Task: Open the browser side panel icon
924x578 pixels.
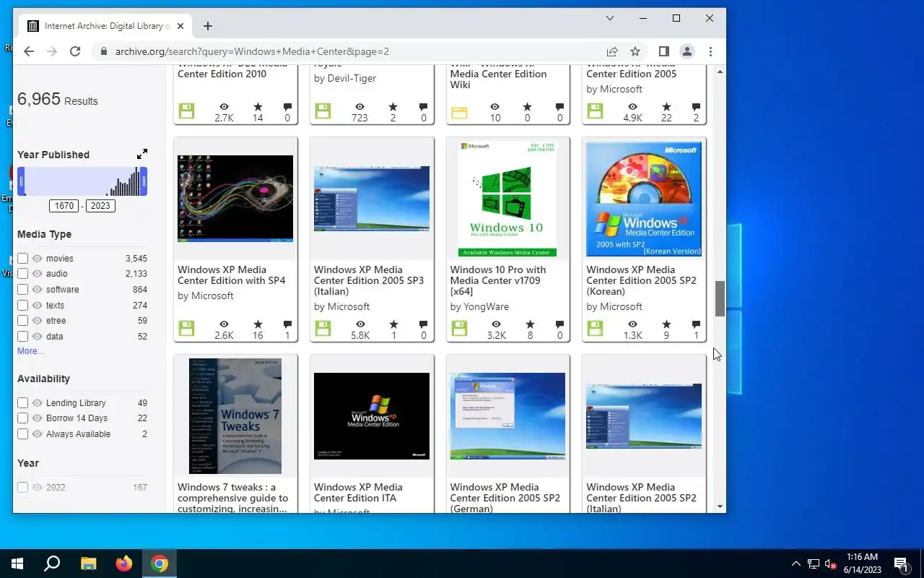Action: [664, 51]
